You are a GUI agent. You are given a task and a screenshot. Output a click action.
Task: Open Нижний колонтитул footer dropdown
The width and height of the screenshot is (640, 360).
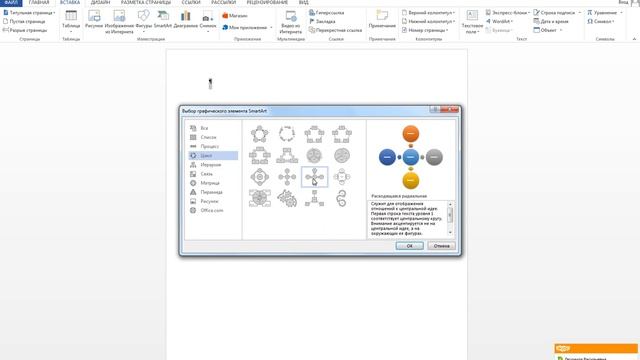tap(429, 21)
